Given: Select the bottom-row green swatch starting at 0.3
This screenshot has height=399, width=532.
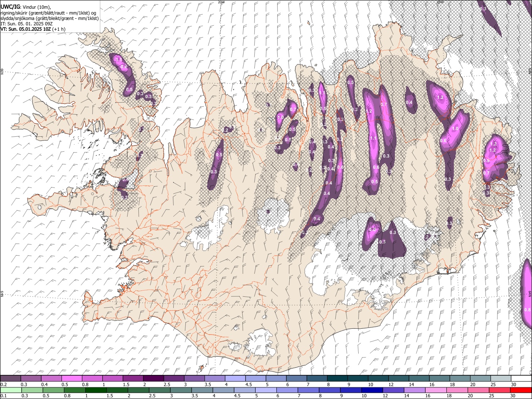Looking at the screenshot, I should [x=32, y=390].
